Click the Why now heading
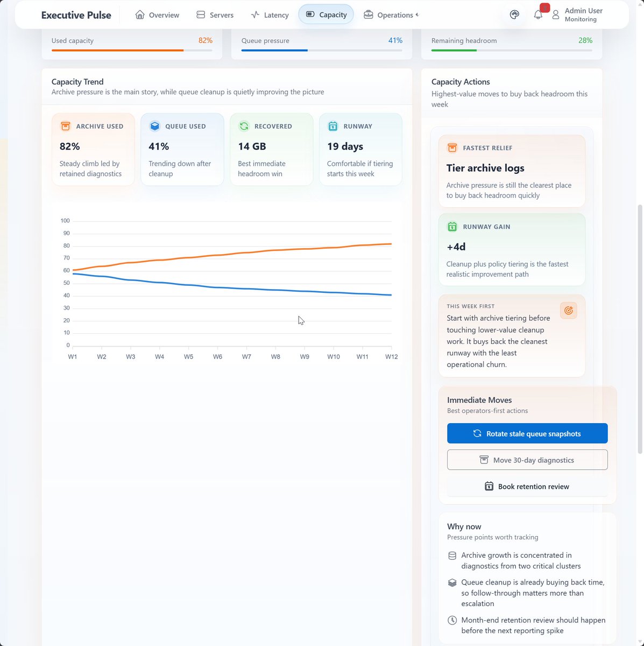Viewport: 644px width, 646px height. (464, 526)
